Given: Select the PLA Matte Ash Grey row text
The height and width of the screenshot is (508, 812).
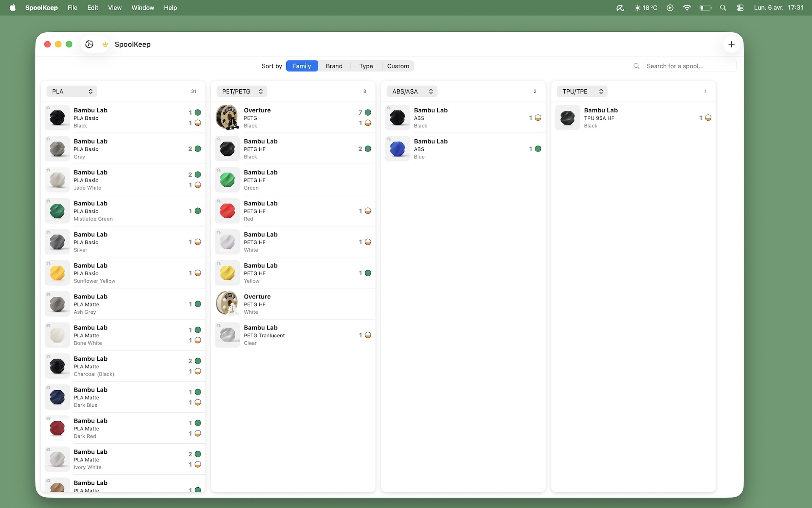Looking at the screenshot, I should [91, 304].
